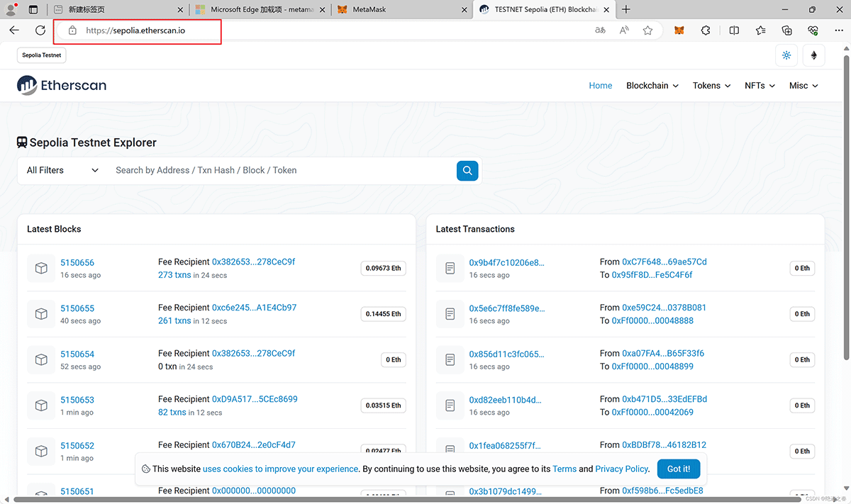Viewport: 851px width, 504px height.
Task: Open block number 5150655 link
Action: point(77,308)
